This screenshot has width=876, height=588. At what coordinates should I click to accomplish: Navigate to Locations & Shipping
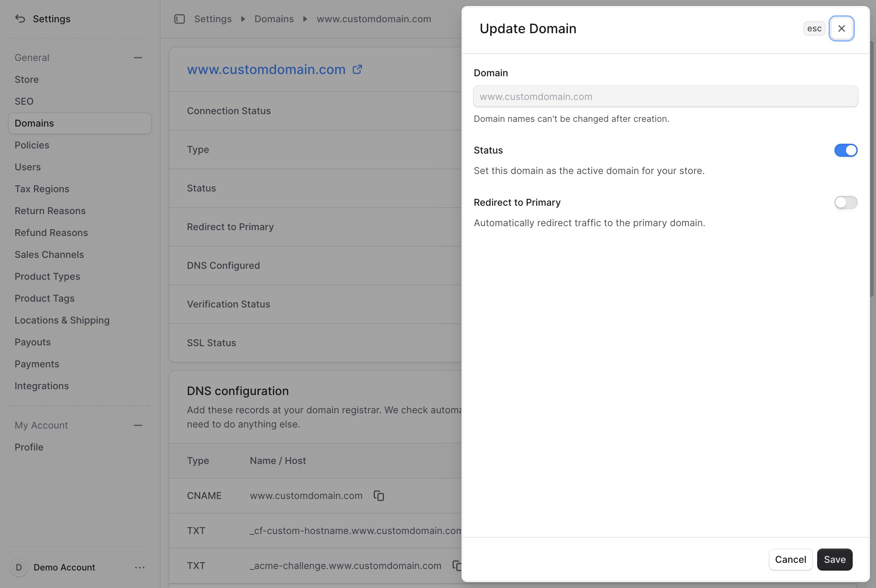80,320
